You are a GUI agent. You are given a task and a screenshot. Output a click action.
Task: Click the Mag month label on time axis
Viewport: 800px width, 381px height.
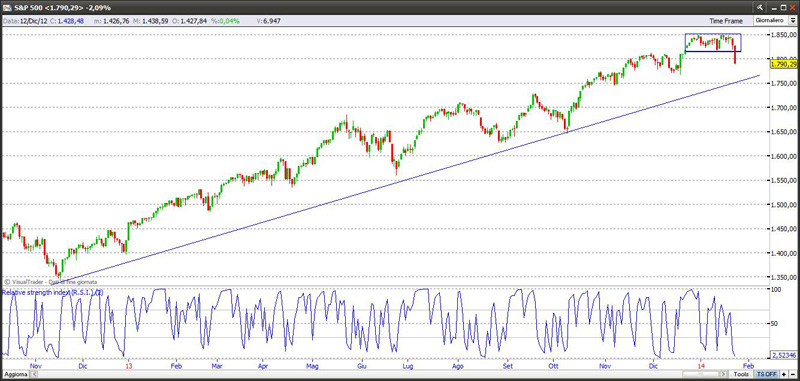312,366
